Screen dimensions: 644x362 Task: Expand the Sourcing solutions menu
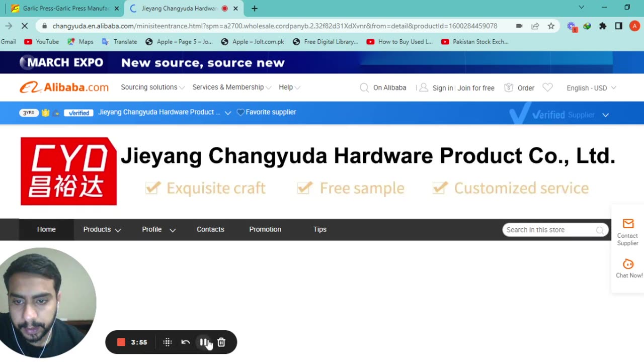(153, 87)
